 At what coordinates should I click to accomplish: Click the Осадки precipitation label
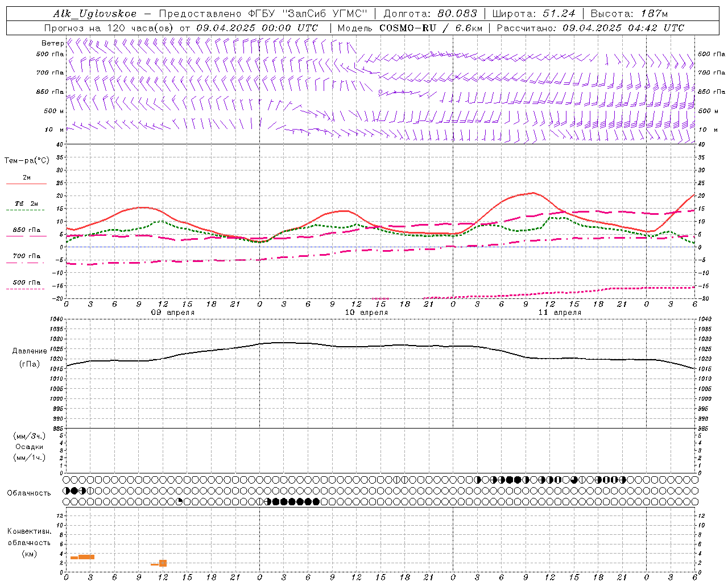click(x=30, y=447)
